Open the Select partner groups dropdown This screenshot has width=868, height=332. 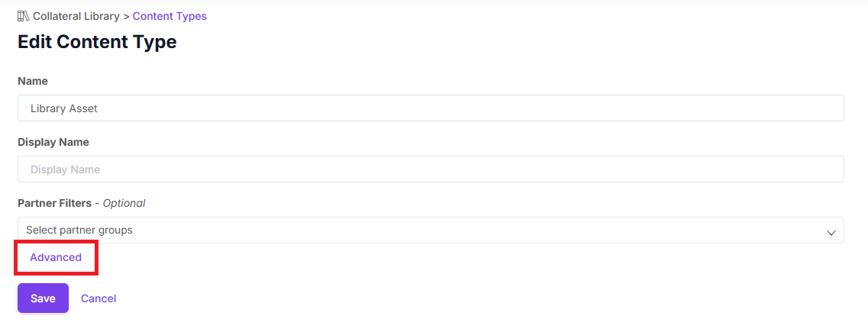[x=431, y=230]
